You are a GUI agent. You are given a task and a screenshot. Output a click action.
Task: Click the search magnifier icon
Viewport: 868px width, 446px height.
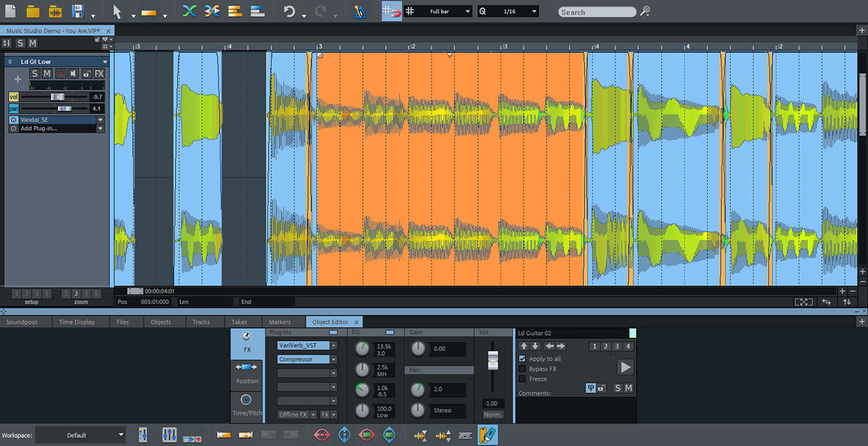tap(645, 12)
